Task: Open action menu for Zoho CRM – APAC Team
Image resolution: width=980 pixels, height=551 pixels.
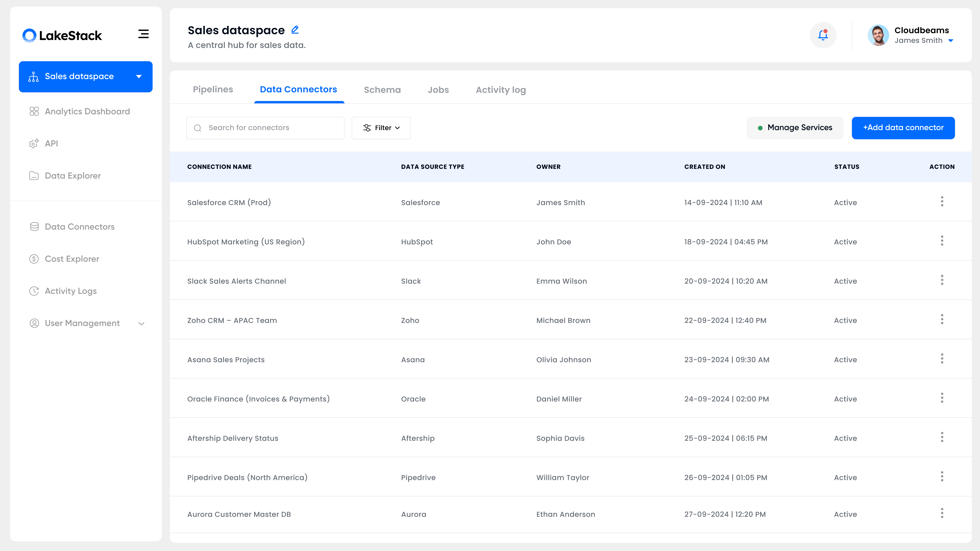Action: coord(942,319)
